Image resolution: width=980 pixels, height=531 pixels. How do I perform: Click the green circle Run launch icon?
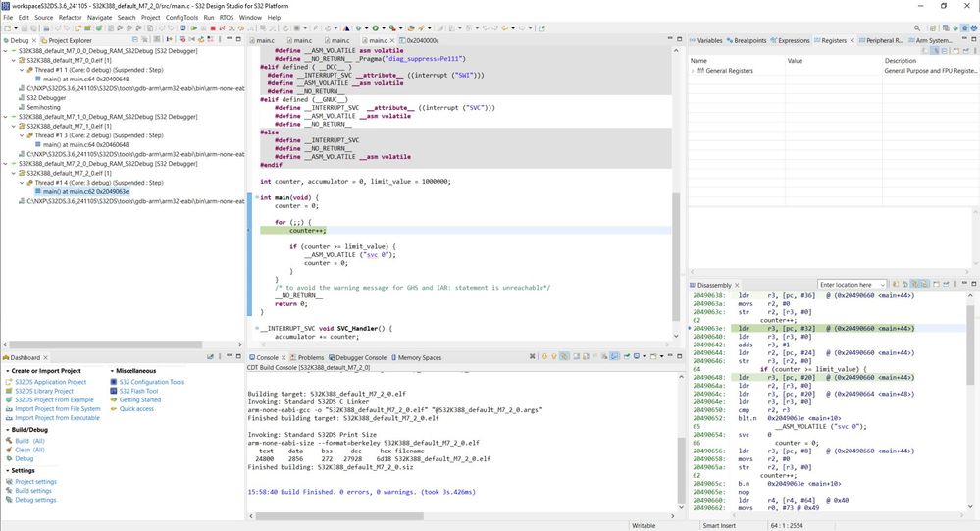[375, 28]
